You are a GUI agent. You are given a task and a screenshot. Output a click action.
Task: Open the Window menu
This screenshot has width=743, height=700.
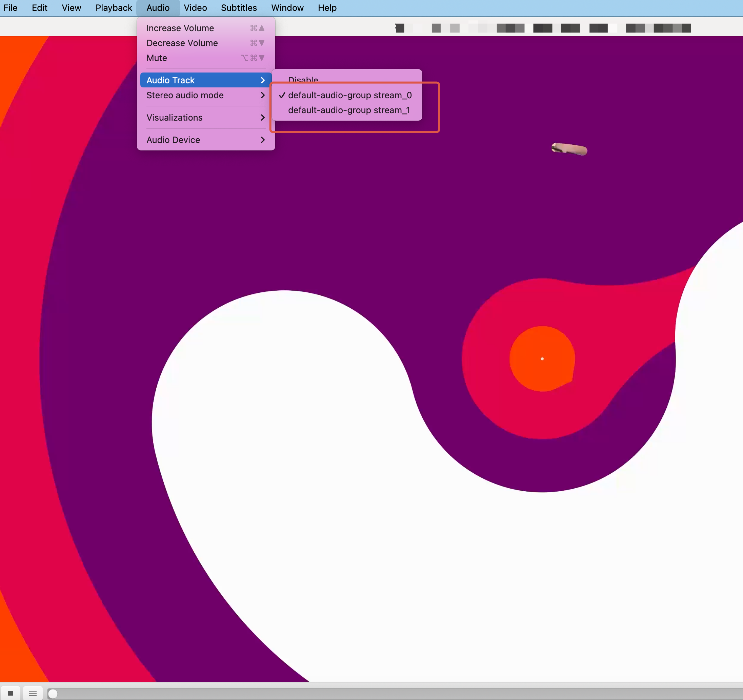pos(287,7)
